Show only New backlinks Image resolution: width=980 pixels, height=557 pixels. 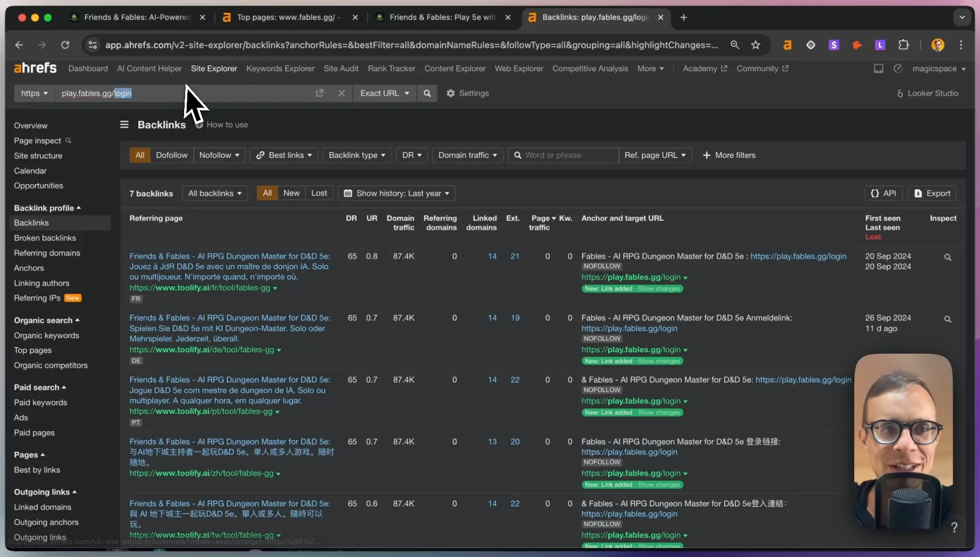pyautogui.click(x=291, y=193)
